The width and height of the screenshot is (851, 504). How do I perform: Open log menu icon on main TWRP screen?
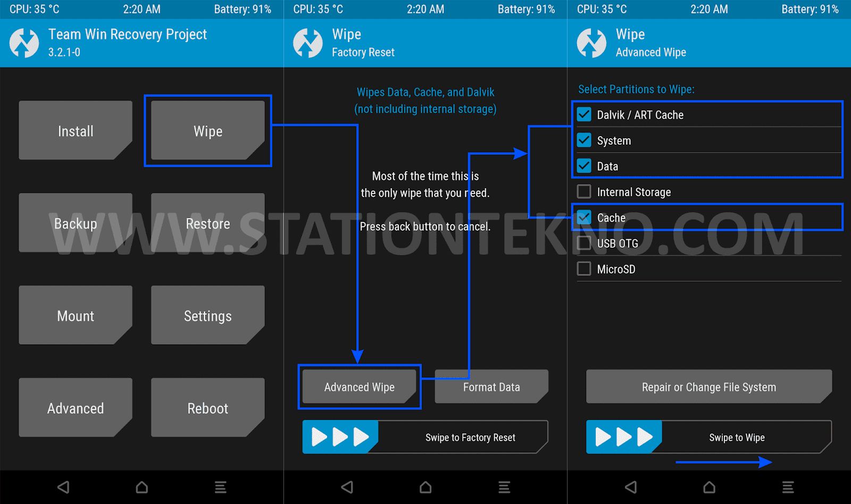[x=221, y=487]
